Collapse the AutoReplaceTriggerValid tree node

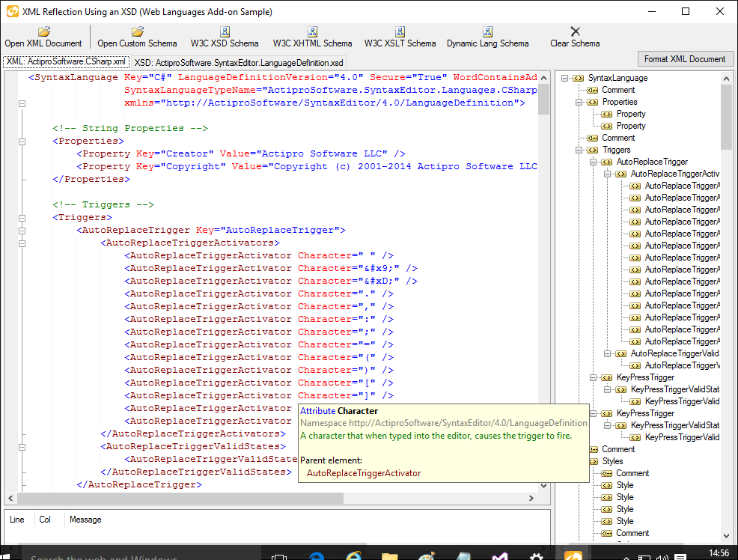(607, 353)
